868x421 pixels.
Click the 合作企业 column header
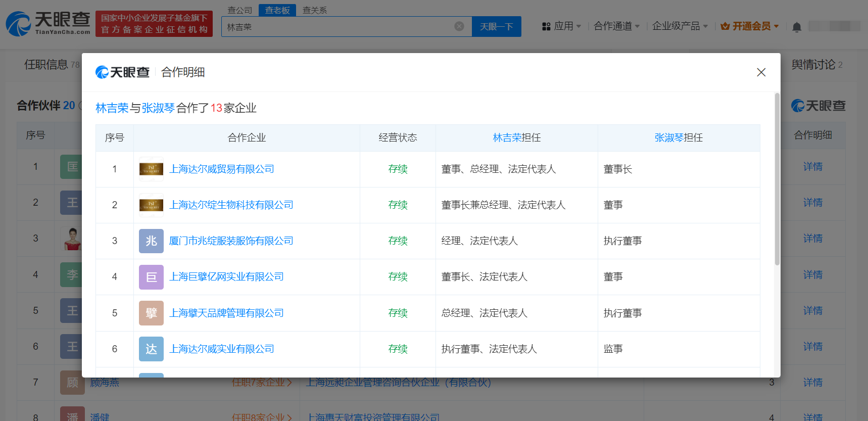[x=247, y=137]
